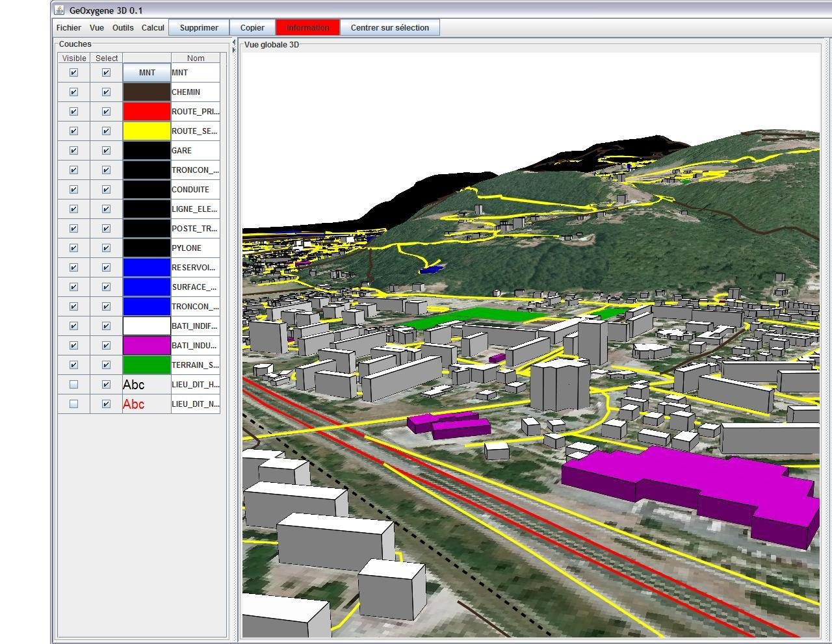
Task: Open the Fichier menu
Action: [x=69, y=28]
